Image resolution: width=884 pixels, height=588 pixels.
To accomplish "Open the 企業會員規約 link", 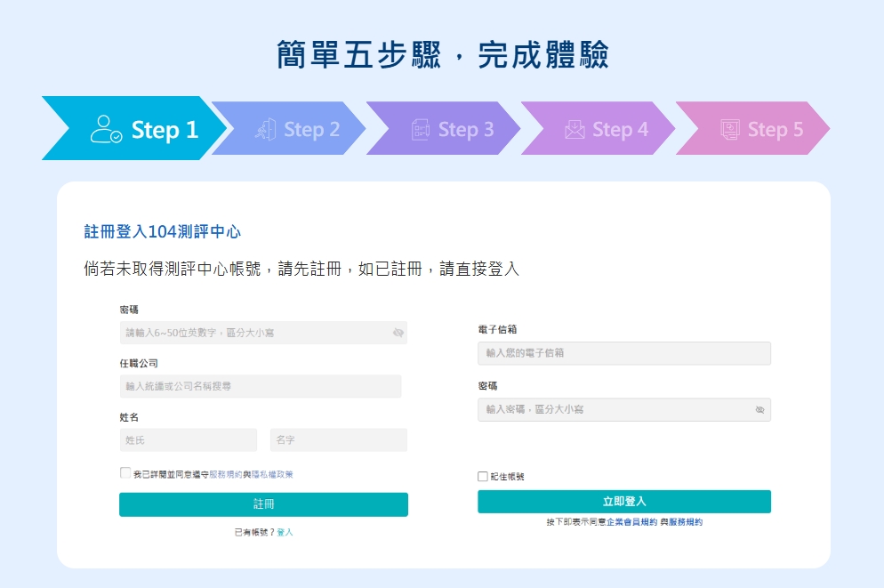I will coord(631,522).
